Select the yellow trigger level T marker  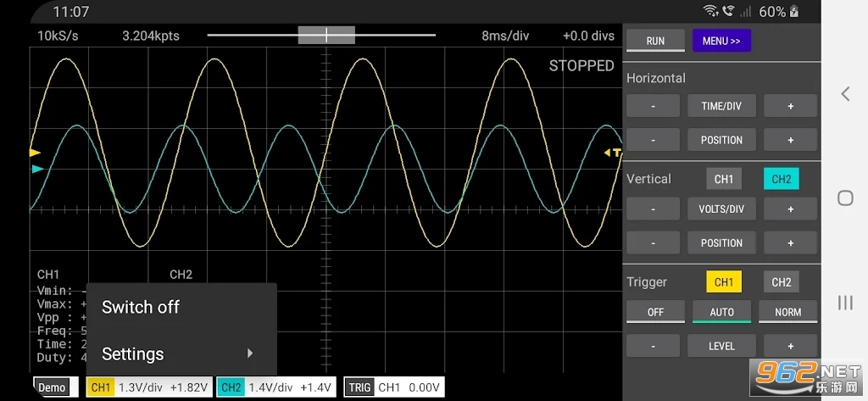point(613,153)
